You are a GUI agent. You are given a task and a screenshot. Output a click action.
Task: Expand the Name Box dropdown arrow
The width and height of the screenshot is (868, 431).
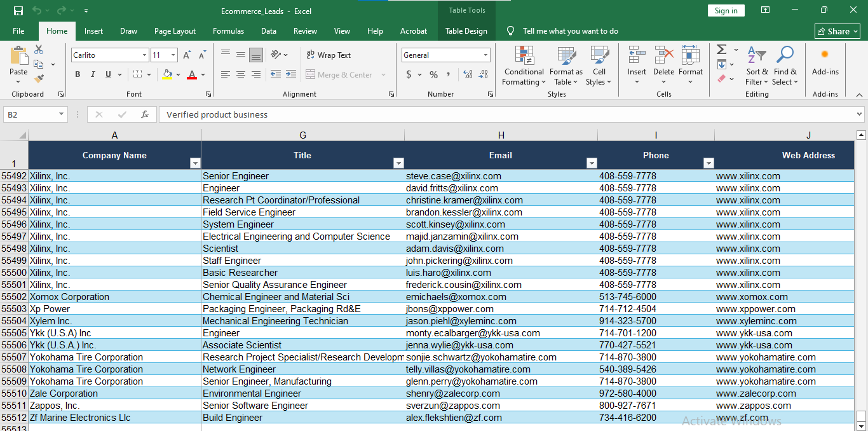click(x=62, y=114)
